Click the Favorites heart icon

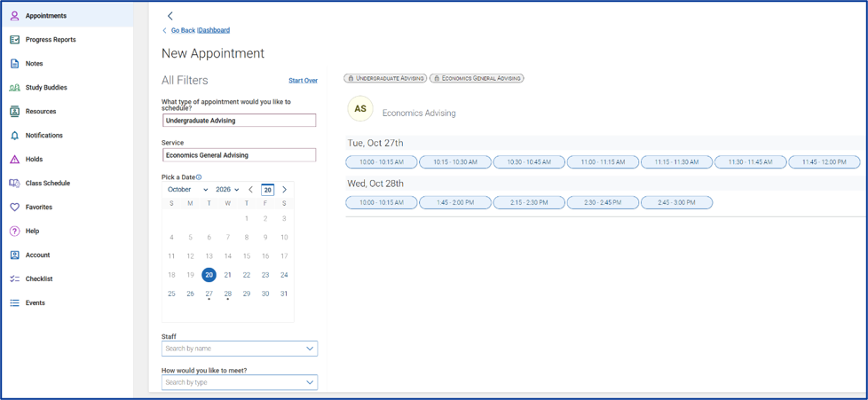(15, 207)
